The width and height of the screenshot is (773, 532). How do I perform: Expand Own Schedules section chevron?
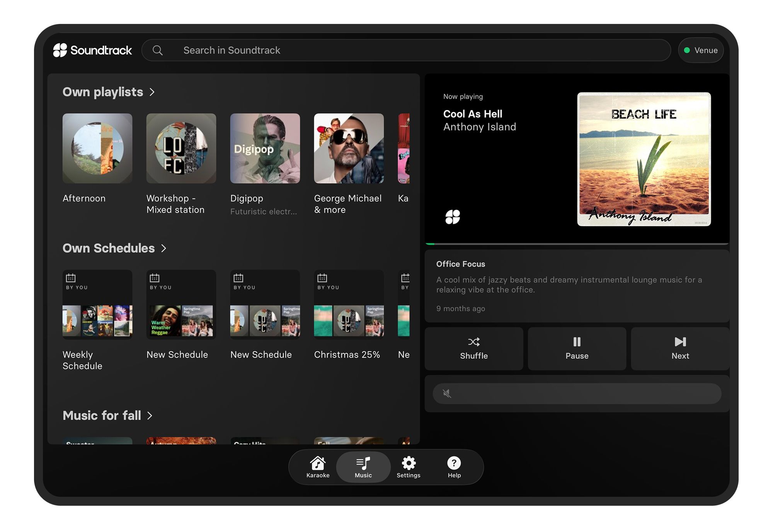coord(164,248)
